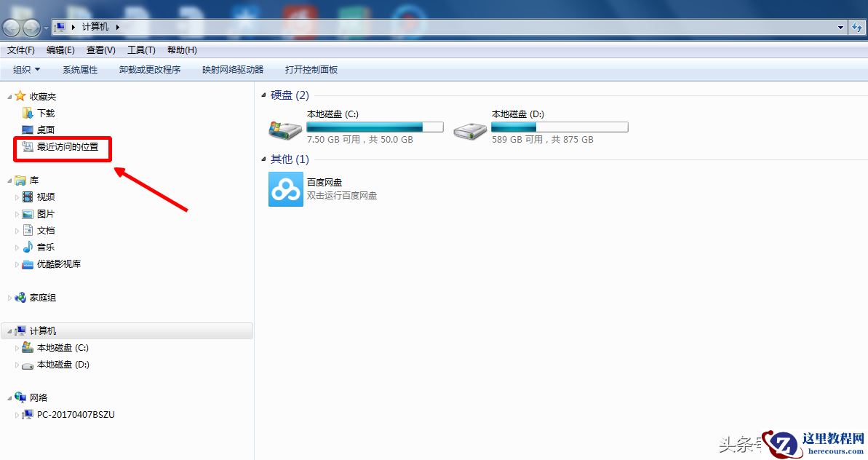
Task: Click 打开控制面板 toolbar button
Action: 311,70
